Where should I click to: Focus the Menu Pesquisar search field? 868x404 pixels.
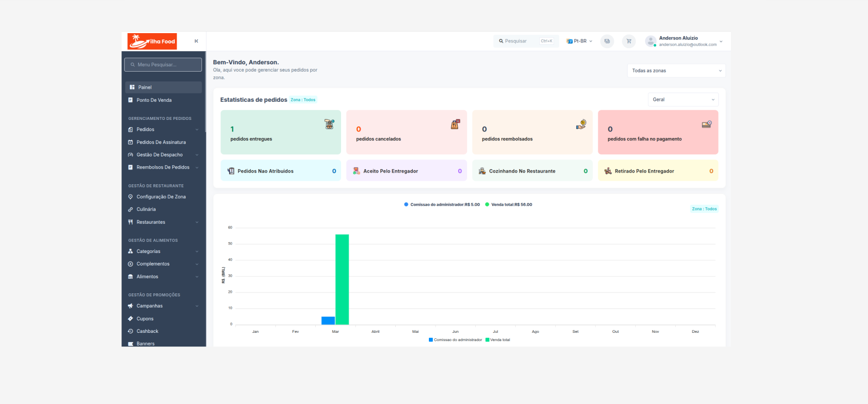pyautogui.click(x=163, y=64)
